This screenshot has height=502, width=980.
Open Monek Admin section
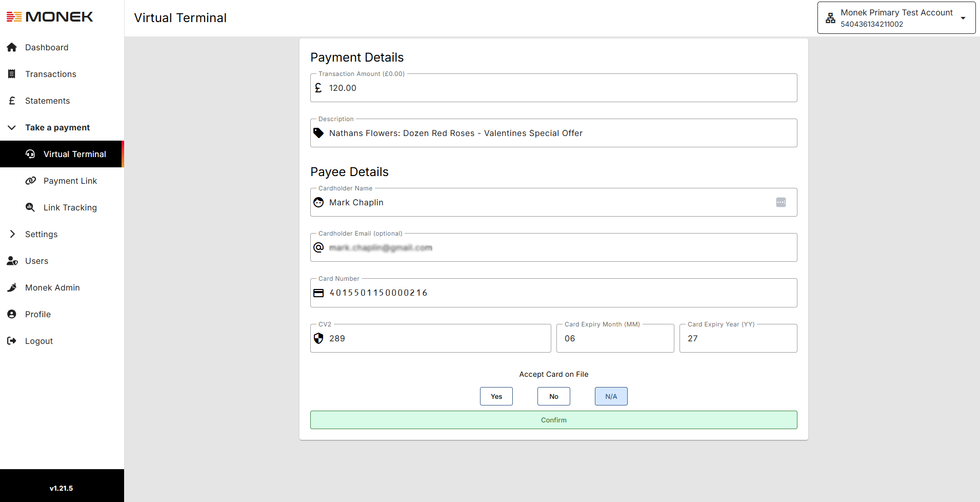pos(62,287)
